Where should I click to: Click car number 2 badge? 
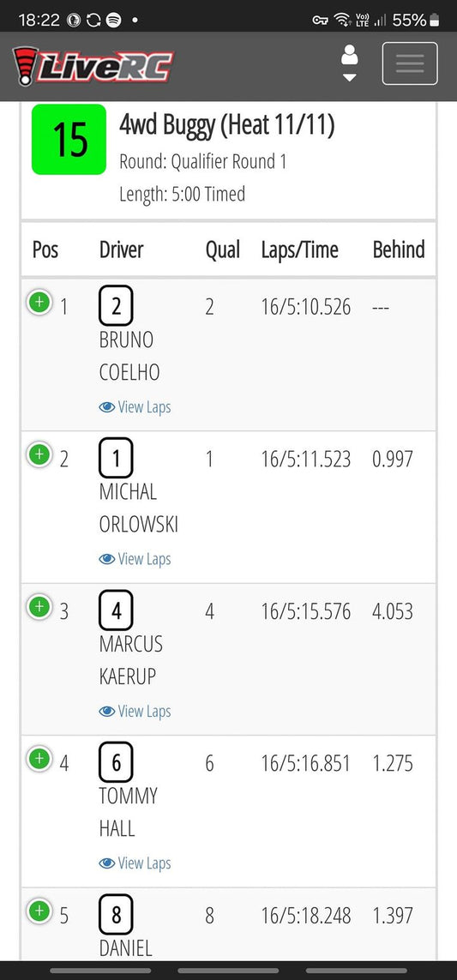[116, 305]
